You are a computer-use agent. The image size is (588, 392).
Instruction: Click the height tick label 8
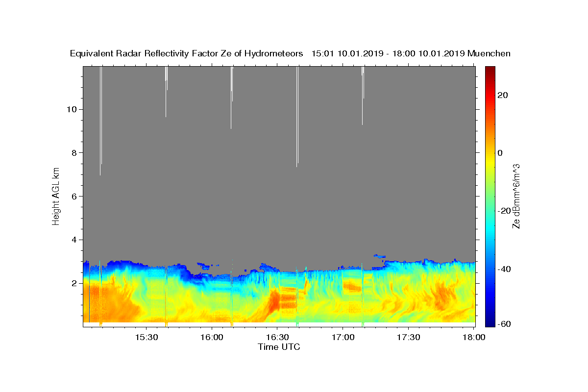click(x=73, y=153)
